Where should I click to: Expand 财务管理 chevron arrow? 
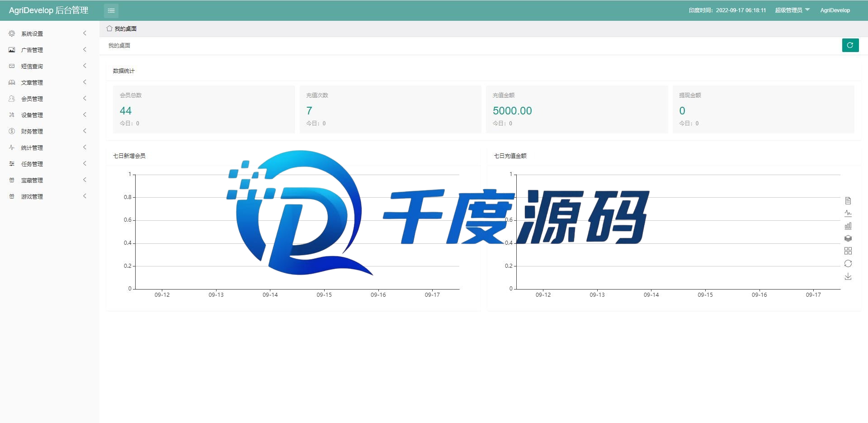click(85, 131)
